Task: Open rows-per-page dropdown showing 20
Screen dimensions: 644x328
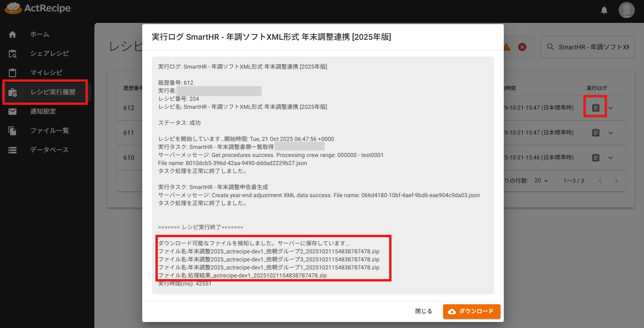Action: pos(541,181)
